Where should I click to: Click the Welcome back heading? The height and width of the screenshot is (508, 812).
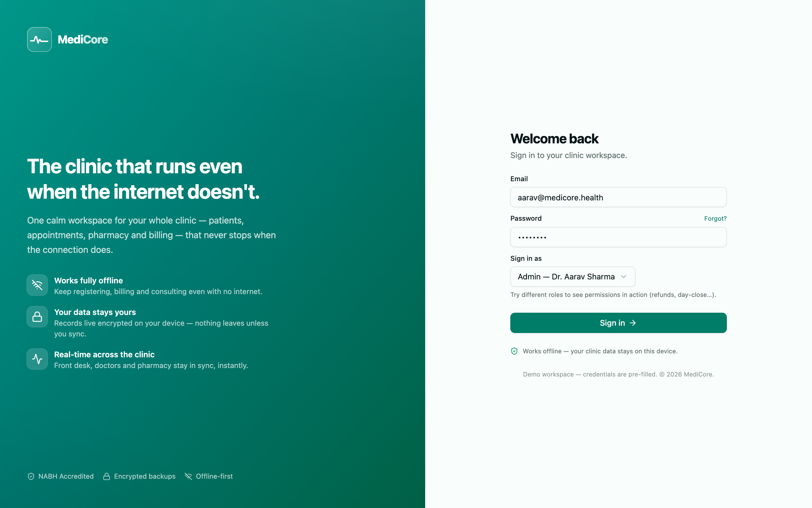pos(554,139)
